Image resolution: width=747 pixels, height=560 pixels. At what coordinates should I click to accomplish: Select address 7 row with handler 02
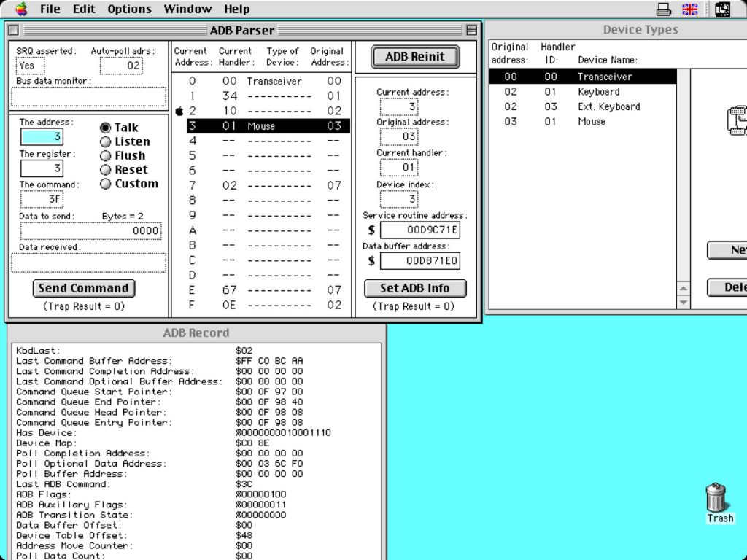[x=268, y=185]
